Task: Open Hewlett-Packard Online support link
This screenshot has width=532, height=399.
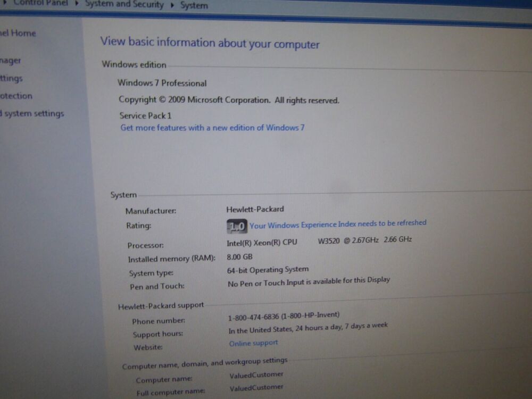Action: point(253,343)
